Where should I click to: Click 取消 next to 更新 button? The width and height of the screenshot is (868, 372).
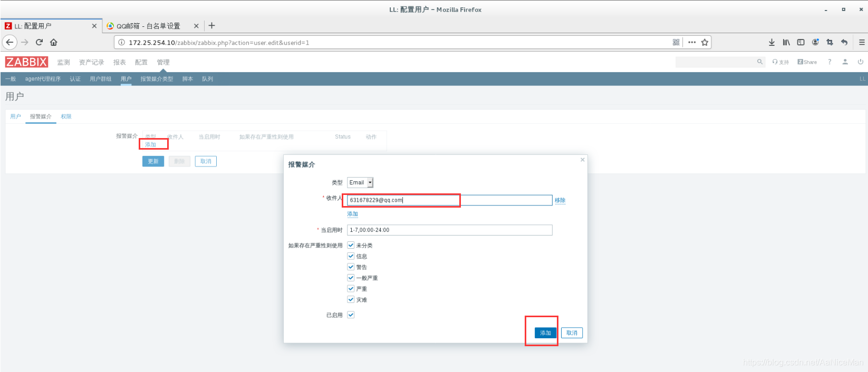(x=206, y=161)
